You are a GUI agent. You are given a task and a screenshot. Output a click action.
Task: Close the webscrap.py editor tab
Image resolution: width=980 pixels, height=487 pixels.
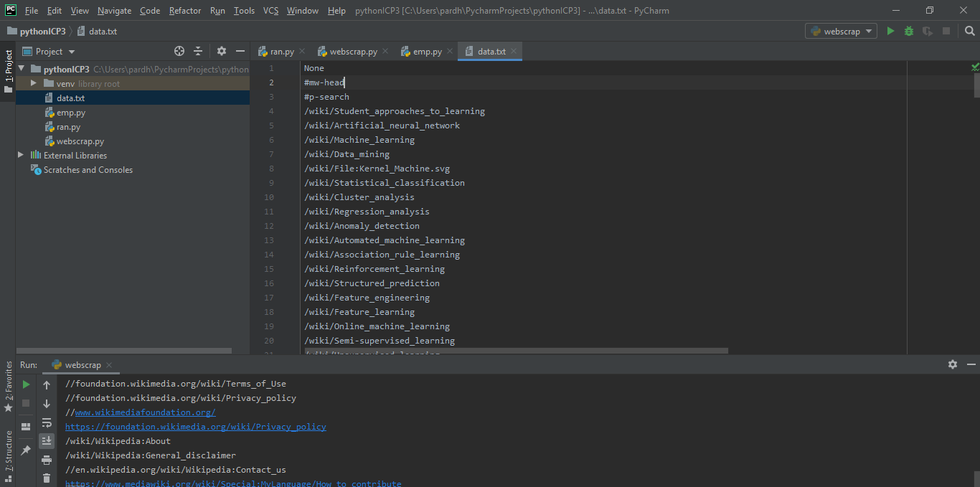point(385,51)
